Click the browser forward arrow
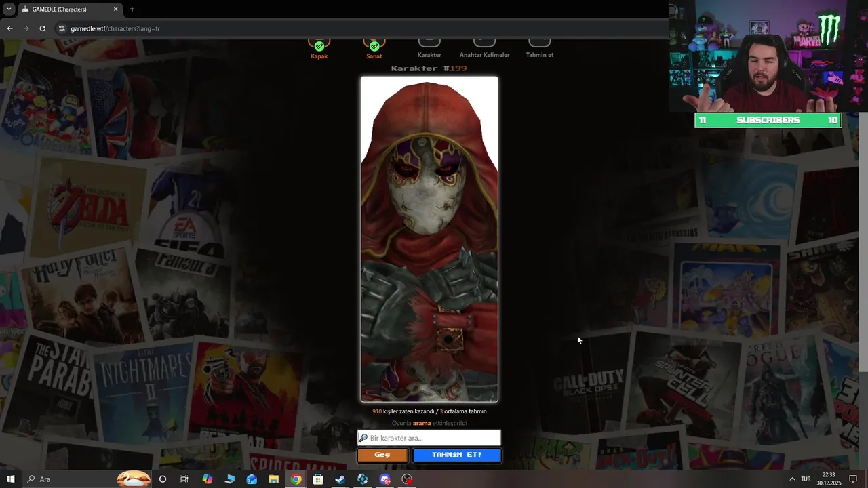This screenshot has width=868, height=488. pos(26,28)
